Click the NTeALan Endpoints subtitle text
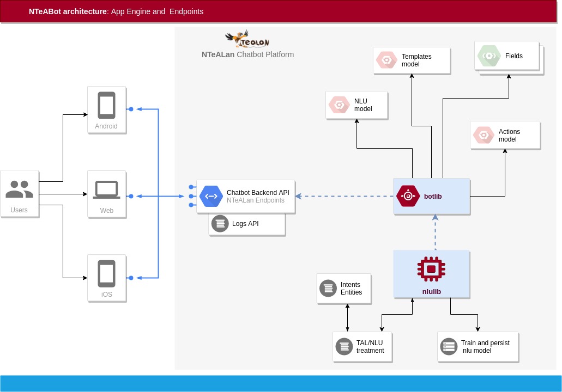Viewport: 562px width, 392px height. [x=255, y=200]
